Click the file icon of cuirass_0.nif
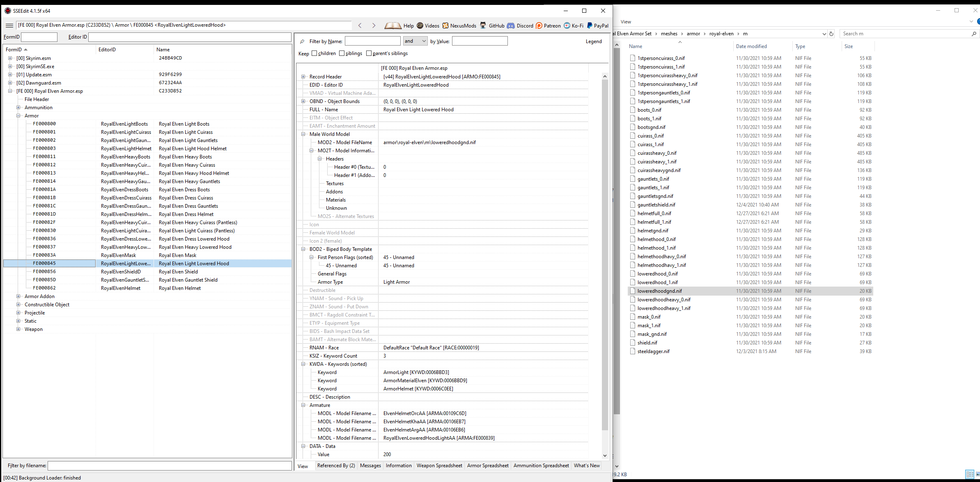Screen dimensions: 980x482 click(633, 136)
